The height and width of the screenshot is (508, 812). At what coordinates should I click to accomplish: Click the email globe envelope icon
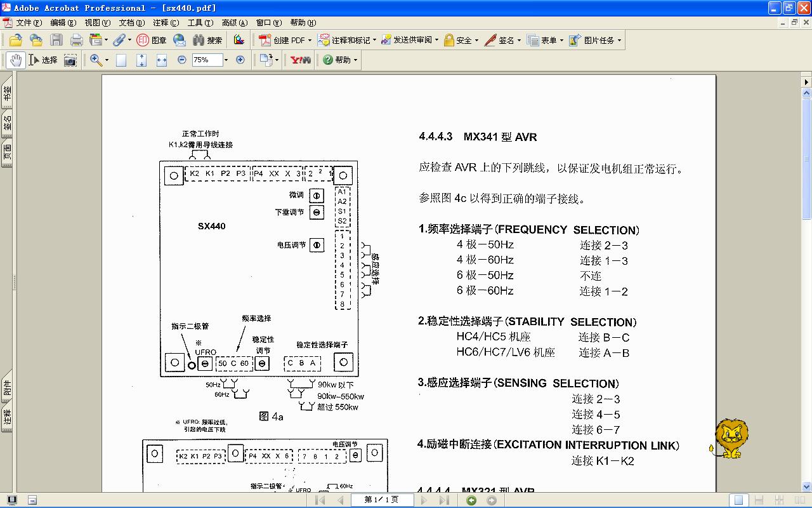[180, 40]
